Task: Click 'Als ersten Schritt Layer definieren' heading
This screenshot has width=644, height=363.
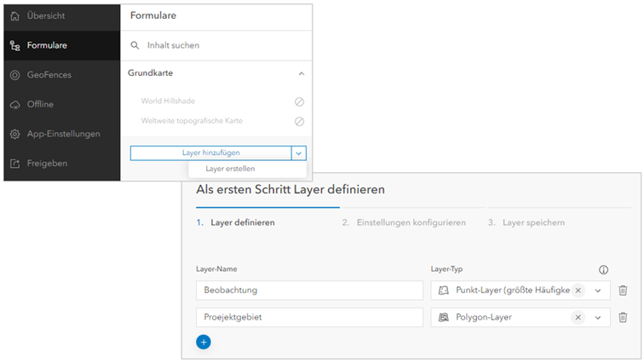Action: [290, 189]
